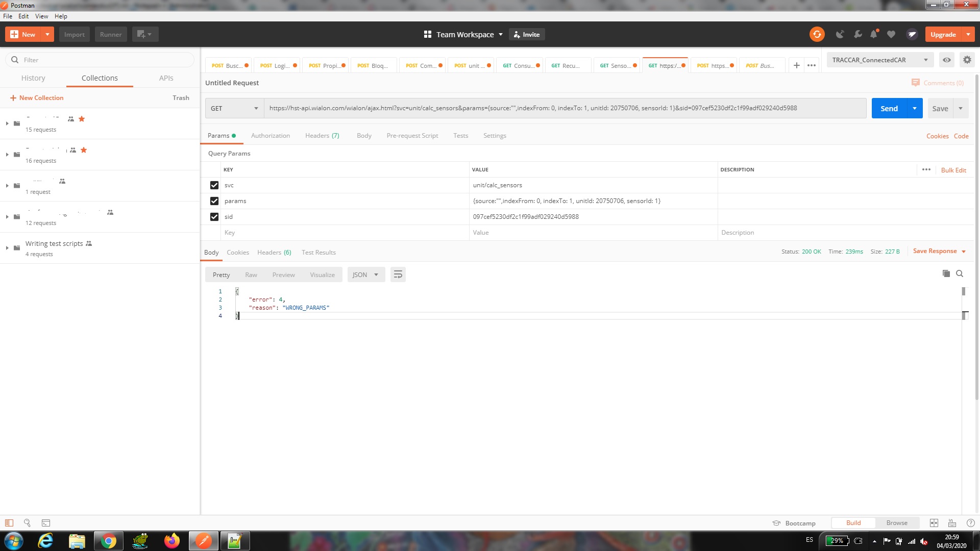Viewport: 980px width, 551px height.
Task: Click the sync status icon
Action: (x=817, y=34)
